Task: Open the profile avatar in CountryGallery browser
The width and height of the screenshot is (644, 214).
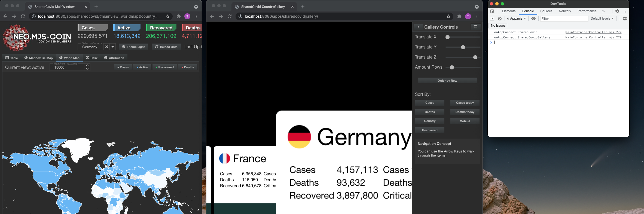Action: click(468, 16)
